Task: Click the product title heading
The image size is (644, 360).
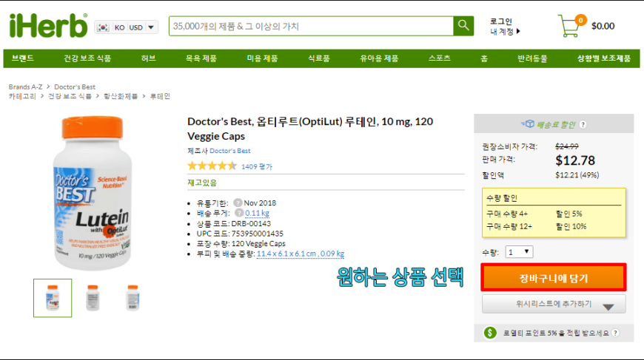Action: [x=310, y=129]
